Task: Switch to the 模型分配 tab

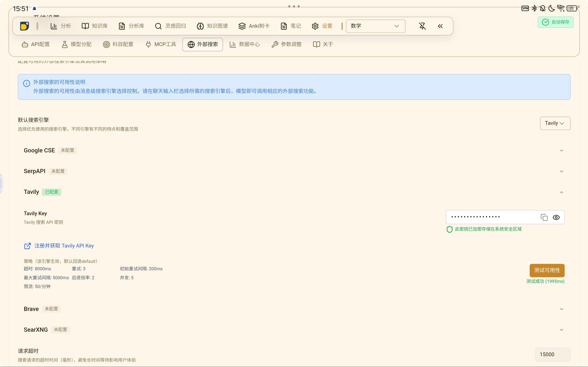Action: [77, 44]
